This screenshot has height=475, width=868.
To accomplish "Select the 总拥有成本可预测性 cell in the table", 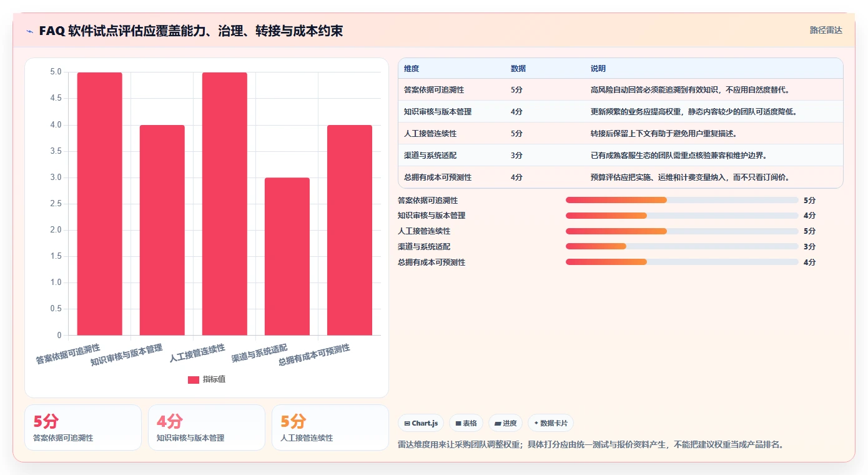I will (x=438, y=177).
